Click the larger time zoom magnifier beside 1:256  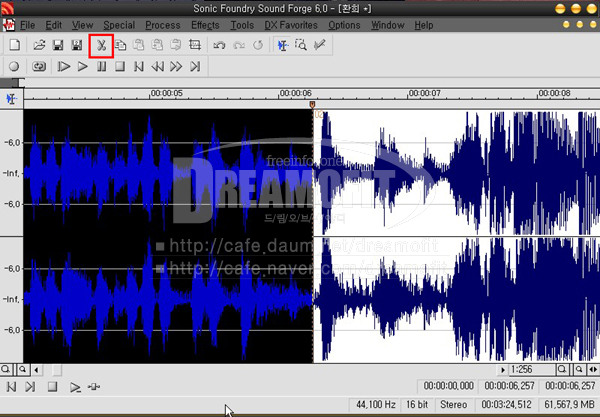click(562, 370)
